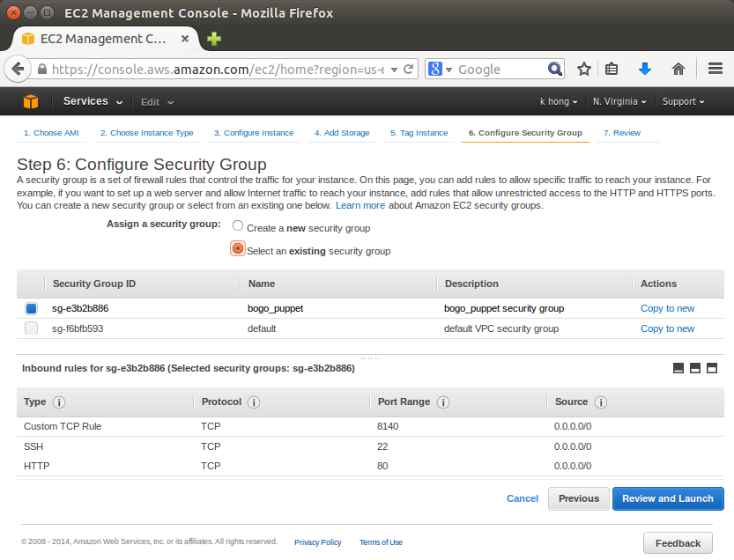Open the Terms of Use link

[x=381, y=542]
